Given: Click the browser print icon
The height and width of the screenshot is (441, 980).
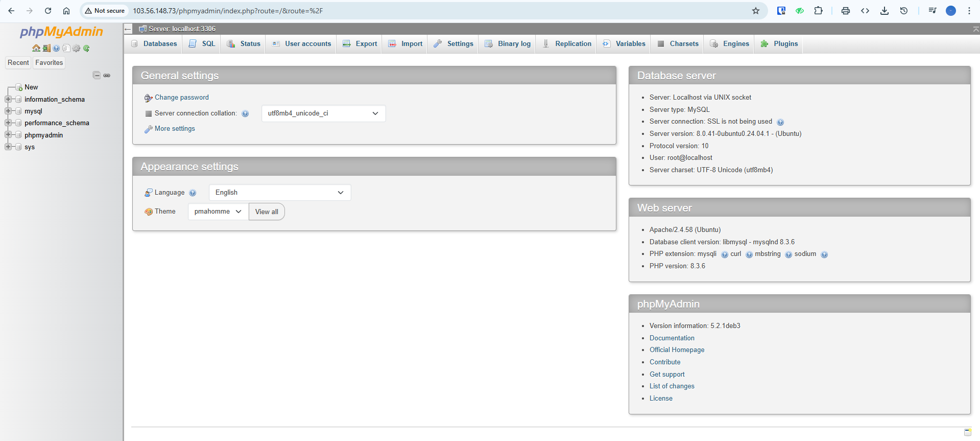Looking at the screenshot, I should (x=846, y=11).
